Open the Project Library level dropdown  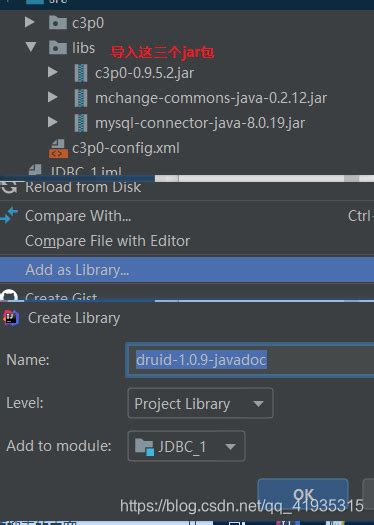point(200,403)
